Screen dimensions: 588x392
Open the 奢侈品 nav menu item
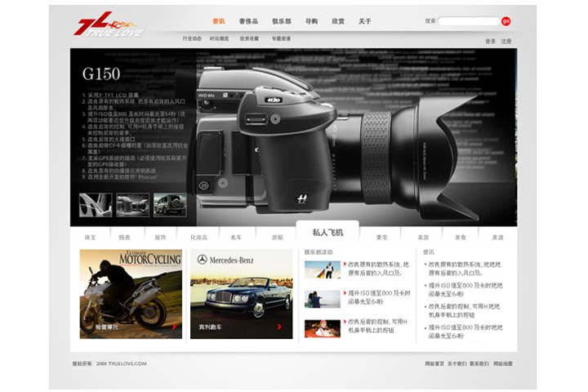[248, 21]
